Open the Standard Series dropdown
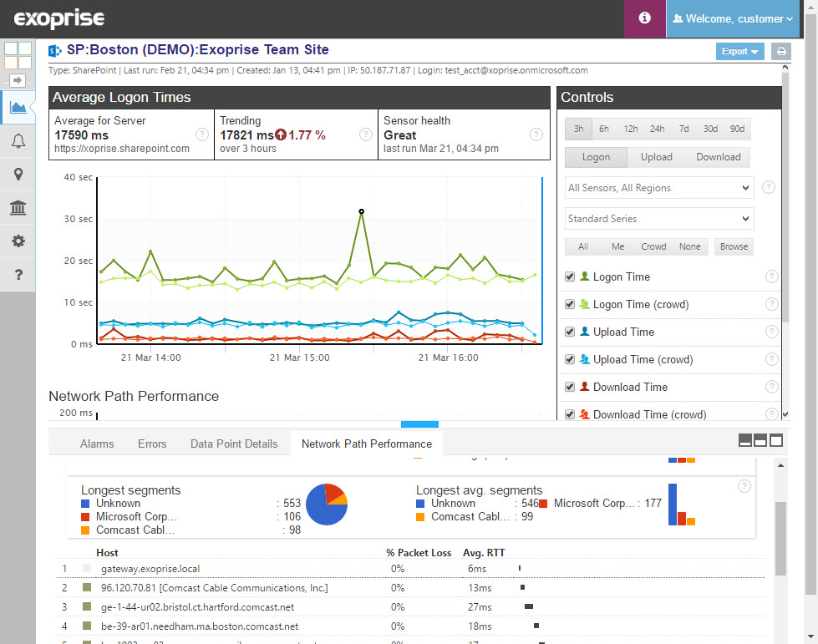 (x=659, y=219)
